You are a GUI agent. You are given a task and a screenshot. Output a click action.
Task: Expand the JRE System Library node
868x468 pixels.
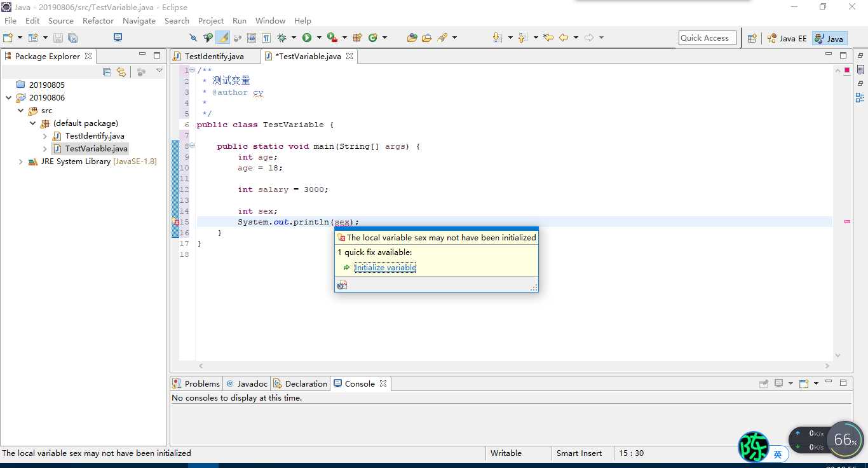(21, 162)
